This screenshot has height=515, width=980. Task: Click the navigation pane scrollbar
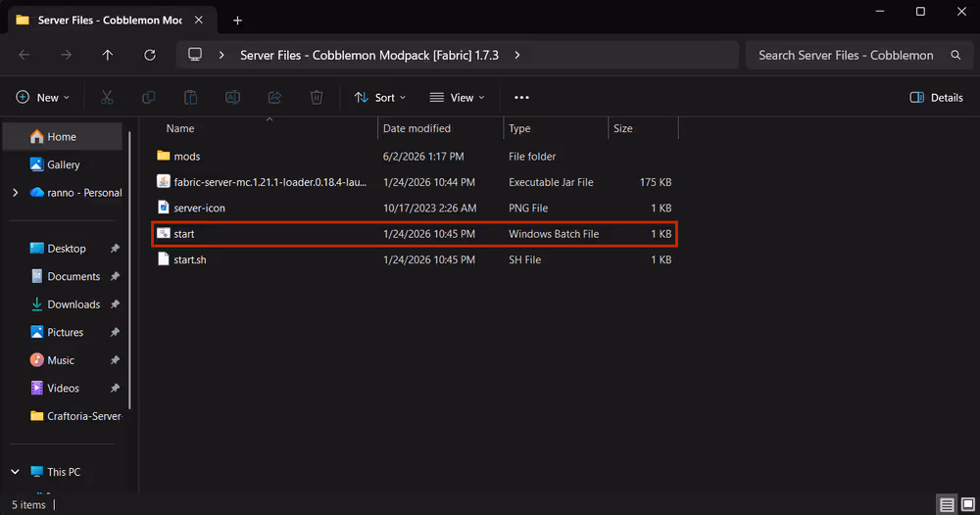[130, 271]
